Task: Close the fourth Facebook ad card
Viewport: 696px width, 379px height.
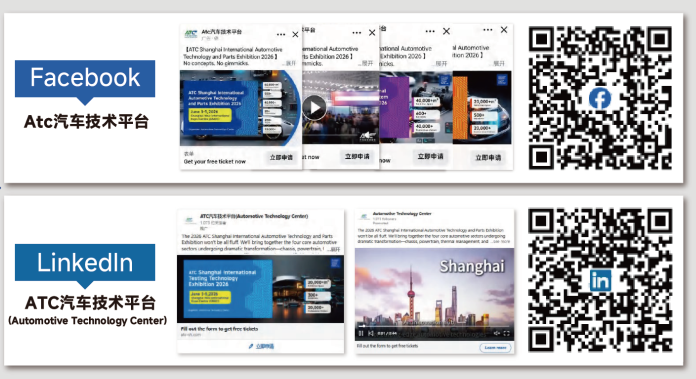Action: (504, 30)
